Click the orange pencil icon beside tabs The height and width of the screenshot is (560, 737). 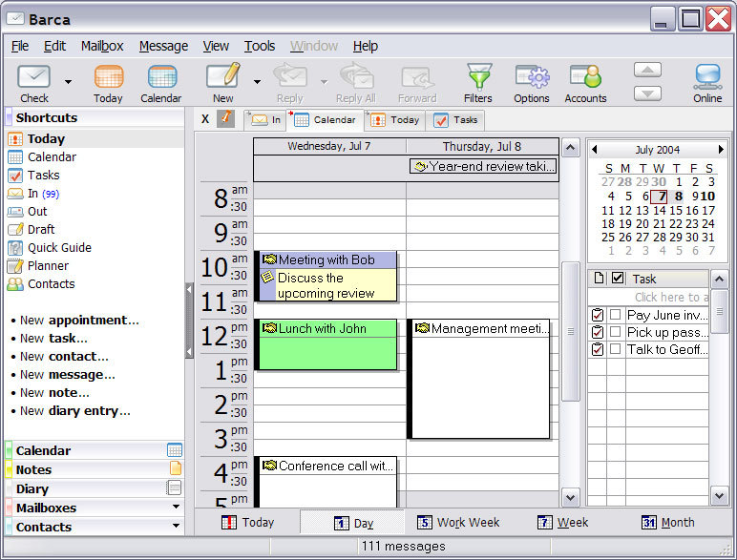pyautogui.click(x=225, y=118)
